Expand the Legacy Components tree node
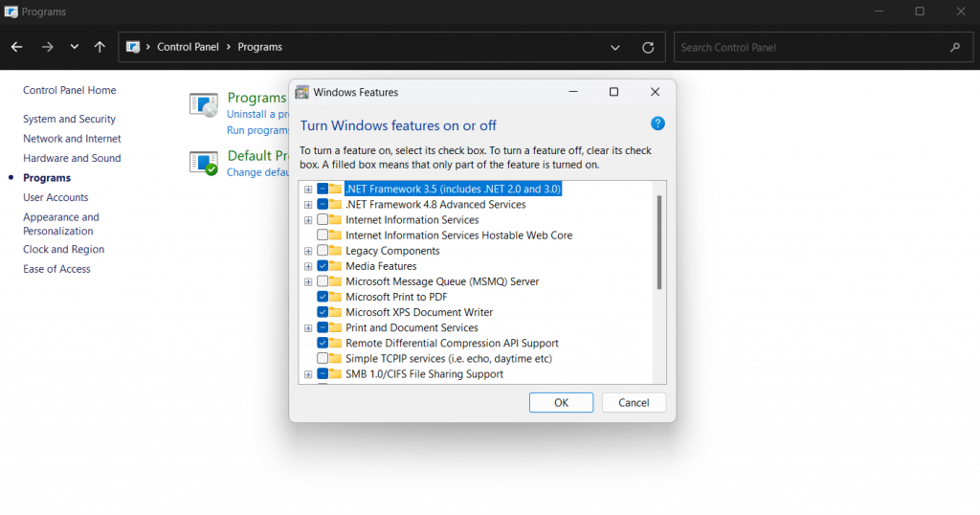Screen dimensions: 980x515 (x=308, y=251)
